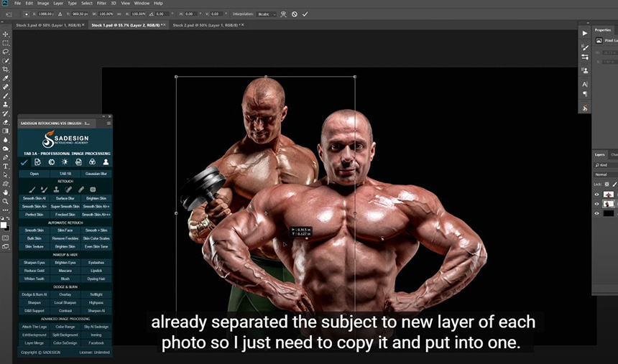
Task: Click the Remove Freckles button
Action: (x=65, y=238)
